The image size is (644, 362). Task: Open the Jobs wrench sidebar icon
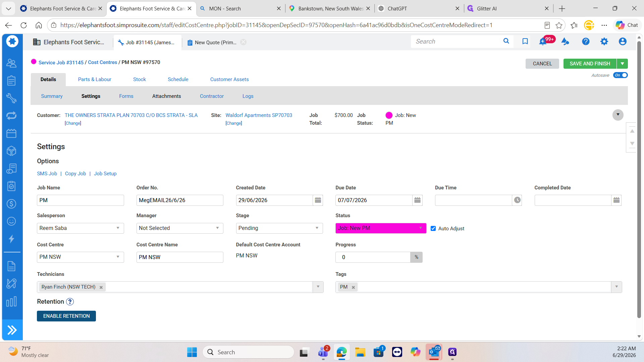11,98
